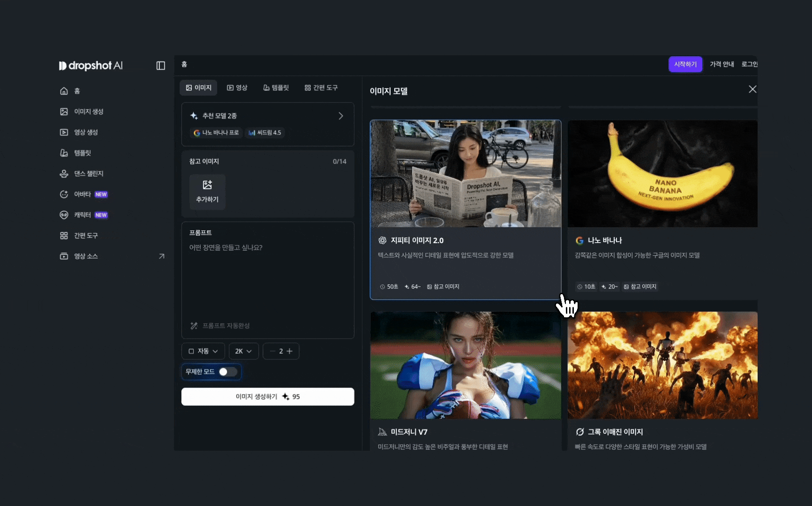This screenshot has height=506, width=812.
Task: Click the magic wand prompt autocomplete icon
Action: 194,326
